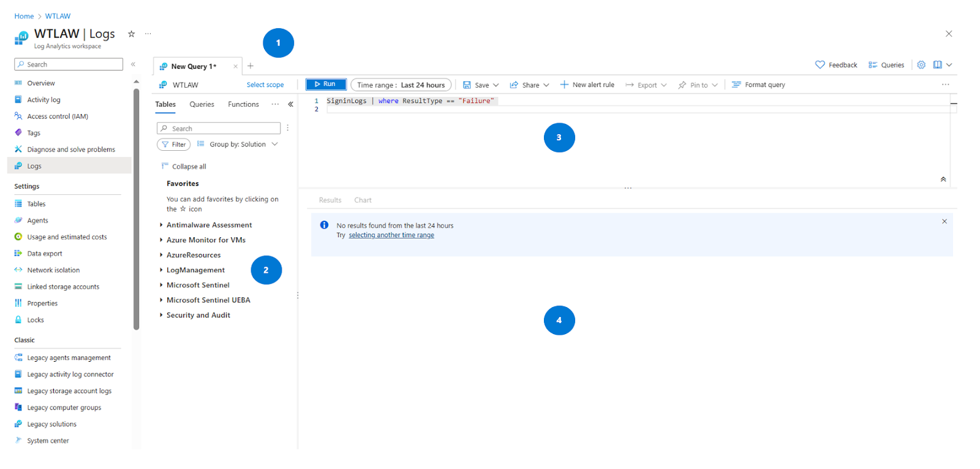The image size is (980, 469).
Task: Open the Save dropdown
Action: tap(481, 85)
